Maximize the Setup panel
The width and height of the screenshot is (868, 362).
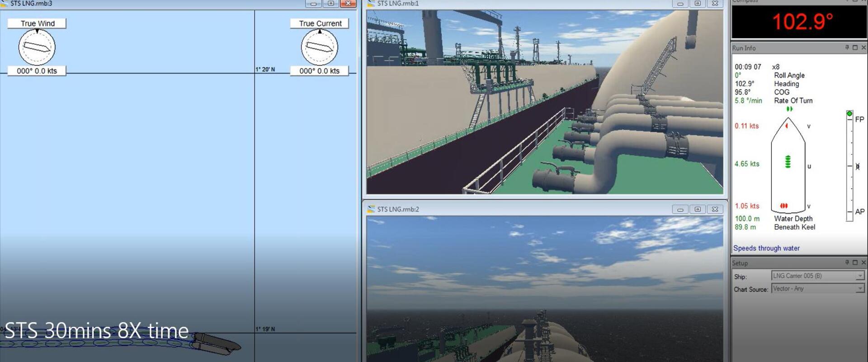855,262
